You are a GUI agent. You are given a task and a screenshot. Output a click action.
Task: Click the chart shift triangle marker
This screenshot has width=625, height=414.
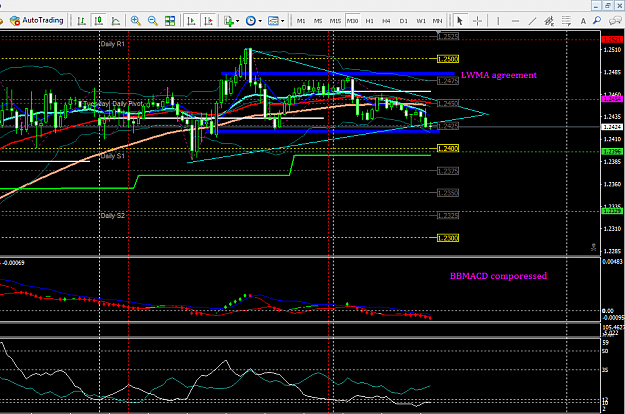[438, 33]
